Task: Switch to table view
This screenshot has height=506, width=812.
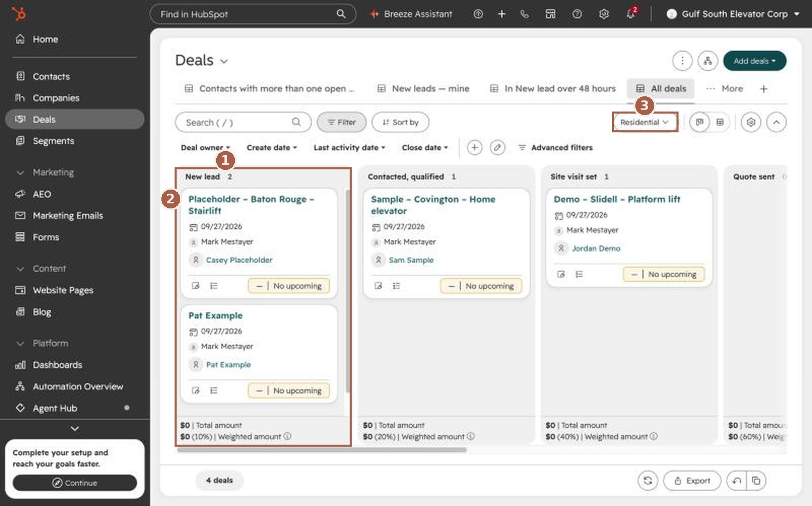Action: 720,122
